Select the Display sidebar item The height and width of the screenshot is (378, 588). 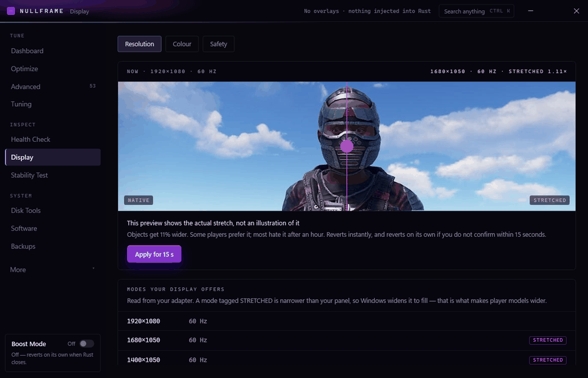coord(53,157)
